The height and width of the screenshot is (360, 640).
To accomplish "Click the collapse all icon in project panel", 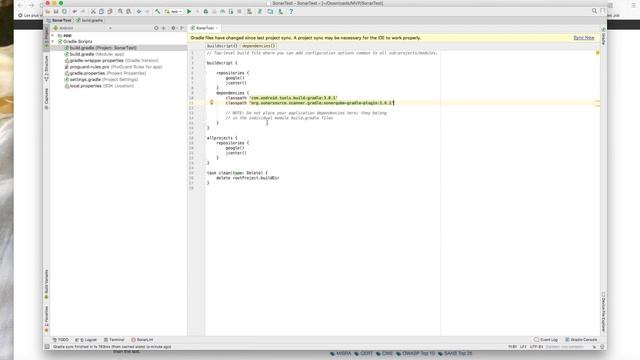I will 164,28.
